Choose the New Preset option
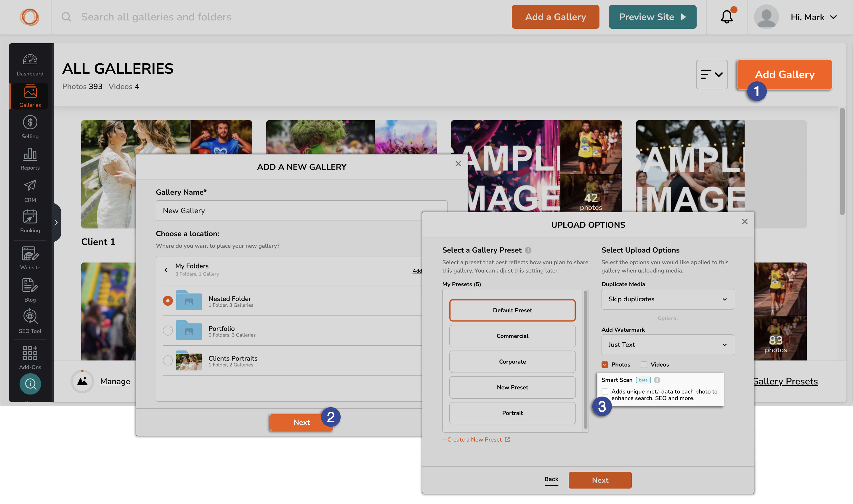The height and width of the screenshot is (504, 853). (x=512, y=387)
